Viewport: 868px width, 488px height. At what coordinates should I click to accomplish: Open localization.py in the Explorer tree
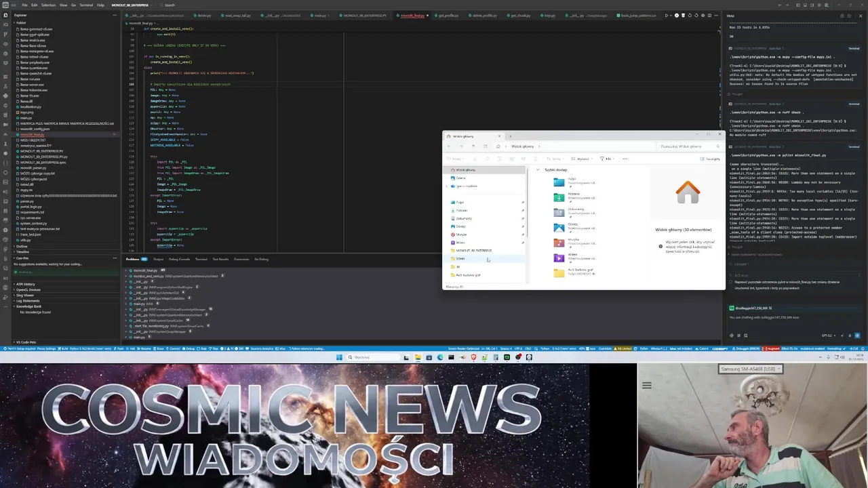31,106
